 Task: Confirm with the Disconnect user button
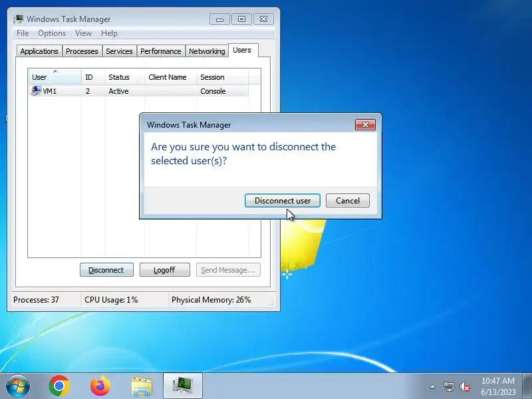coord(282,201)
